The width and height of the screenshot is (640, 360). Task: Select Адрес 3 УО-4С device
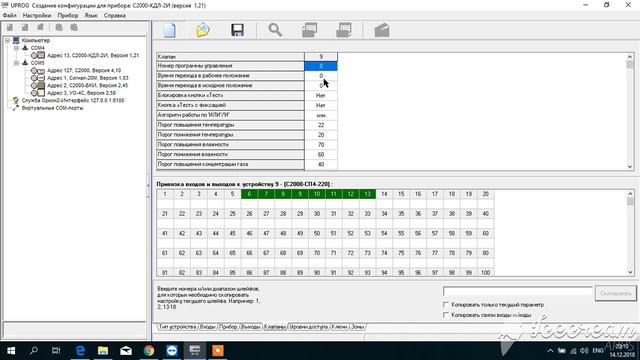(81, 93)
